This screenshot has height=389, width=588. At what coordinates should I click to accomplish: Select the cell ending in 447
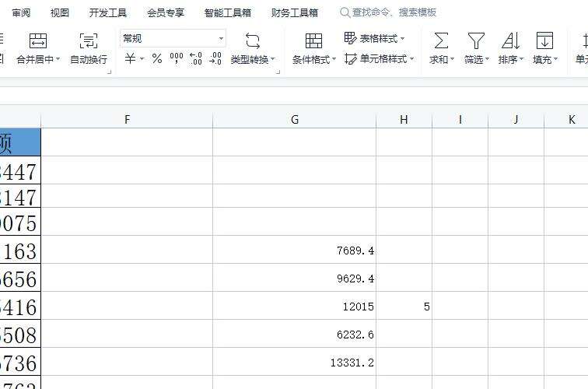click(20, 170)
